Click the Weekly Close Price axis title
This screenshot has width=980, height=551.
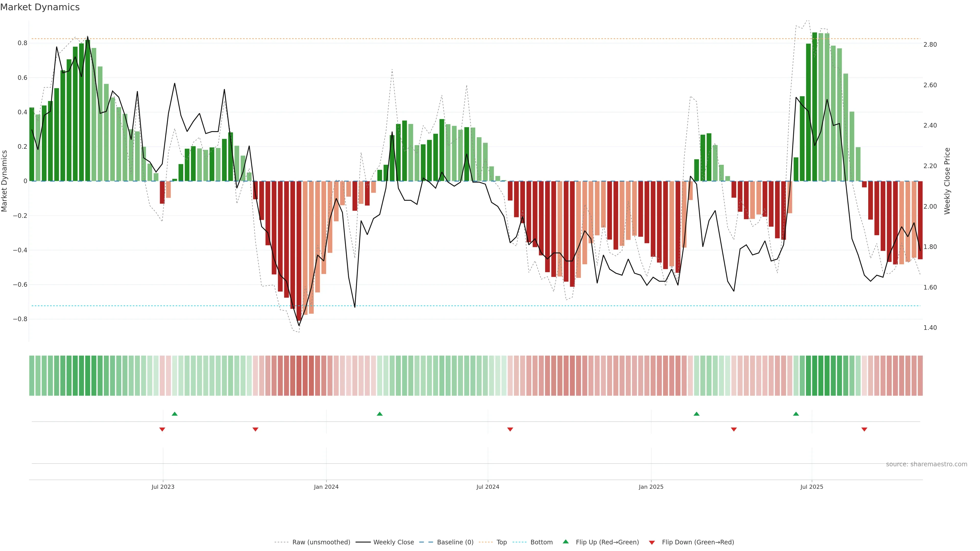click(x=947, y=181)
